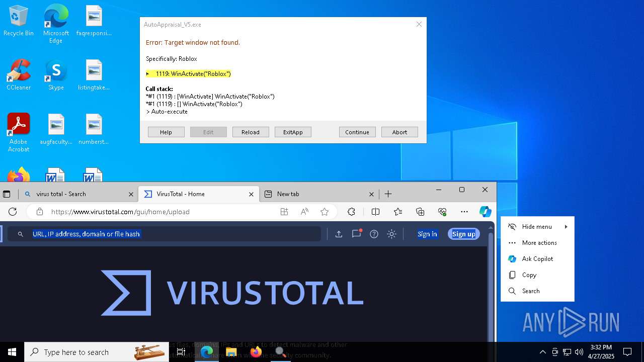
Task: Switch to the 'New tab' tab
Action: pos(319,194)
